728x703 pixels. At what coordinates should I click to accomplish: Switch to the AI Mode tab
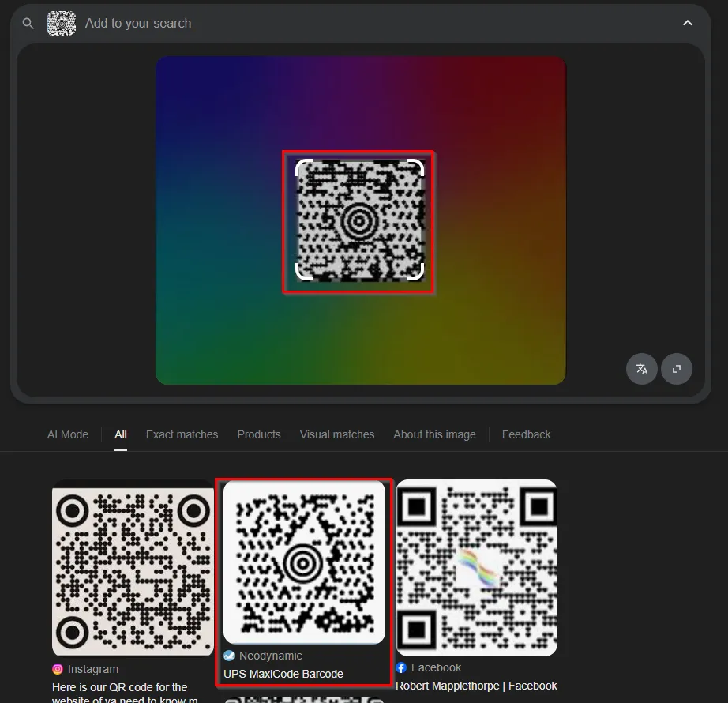pyautogui.click(x=68, y=434)
